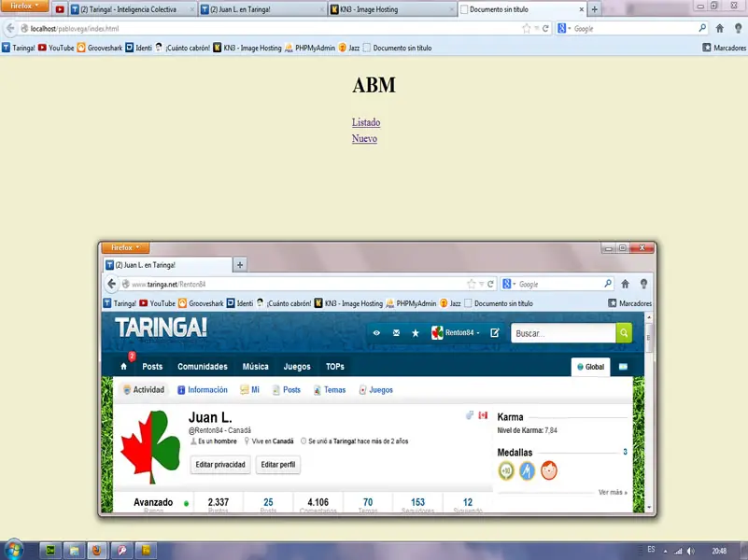The width and height of the screenshot is (748, 560).
Task: Select the Mi profile tab
Action: click(x=250, y=390)
